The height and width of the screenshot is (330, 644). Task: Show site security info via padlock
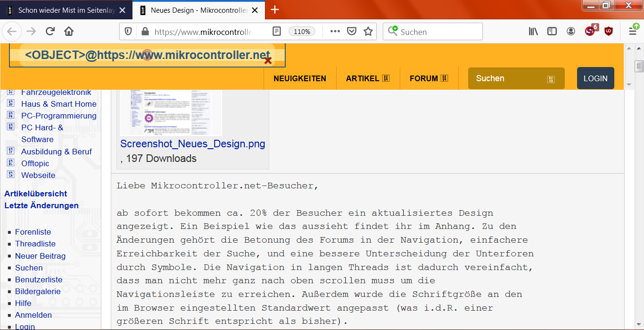point(145,32)
